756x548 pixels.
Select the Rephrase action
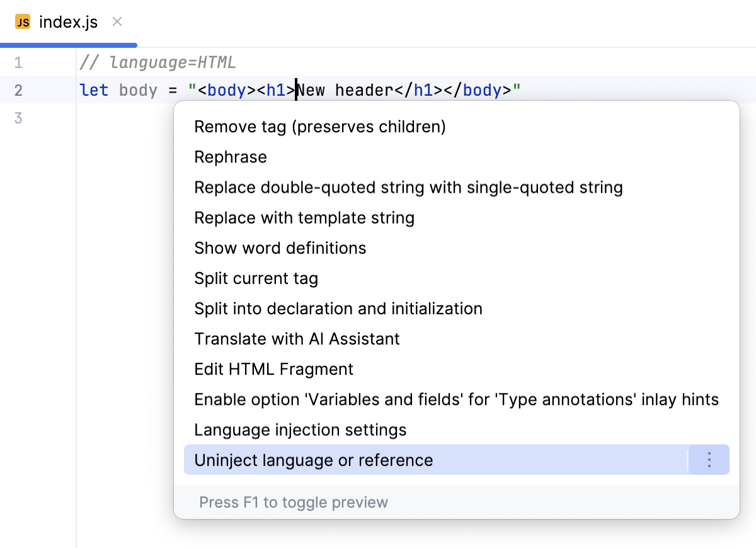click(231, 157)
